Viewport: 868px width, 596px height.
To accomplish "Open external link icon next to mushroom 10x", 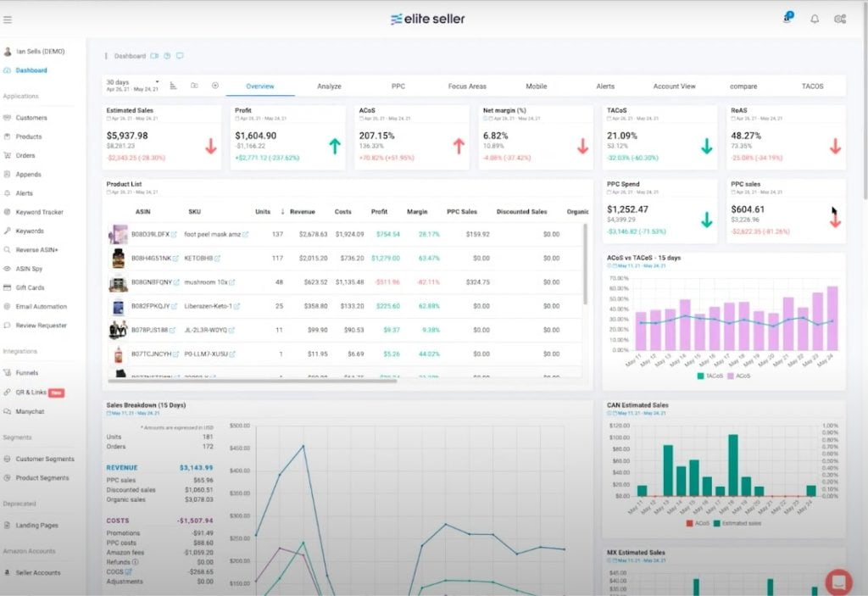I will coord(232,282).
